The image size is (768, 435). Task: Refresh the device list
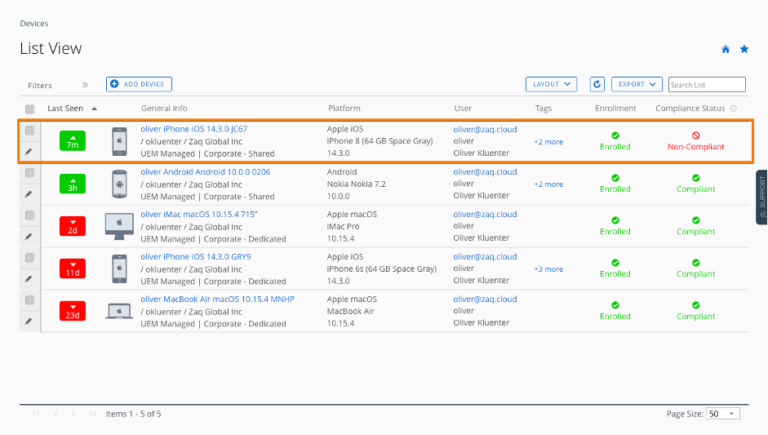[x=597, y=84]
